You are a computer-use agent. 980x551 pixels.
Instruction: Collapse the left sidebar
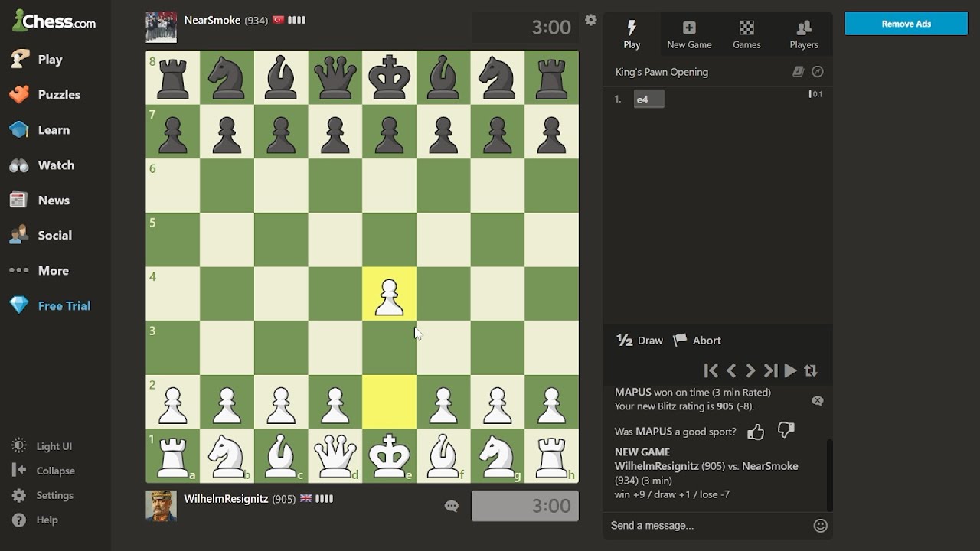click(x=43, y=471)
